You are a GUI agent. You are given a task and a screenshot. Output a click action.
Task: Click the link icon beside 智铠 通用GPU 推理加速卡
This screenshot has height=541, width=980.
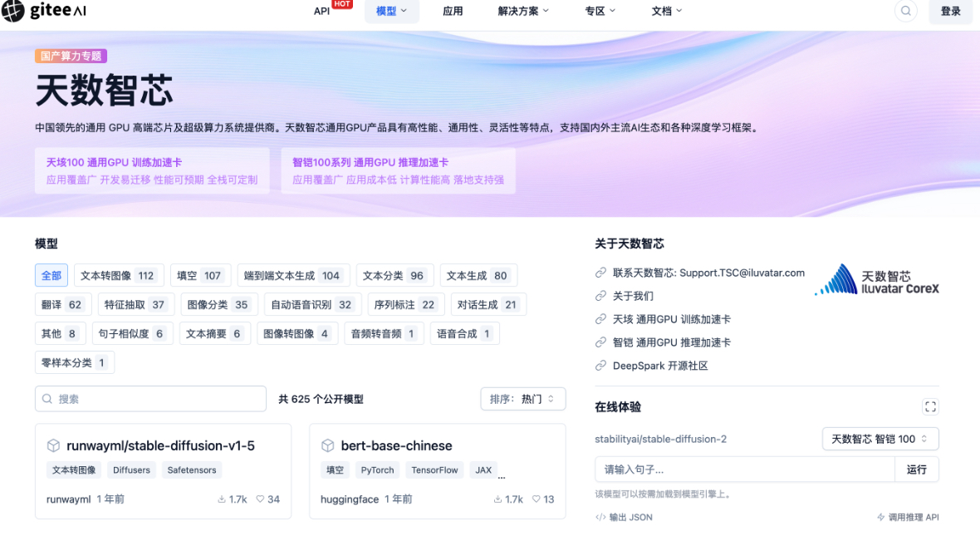pyautogui.click(x=600, y=342)
